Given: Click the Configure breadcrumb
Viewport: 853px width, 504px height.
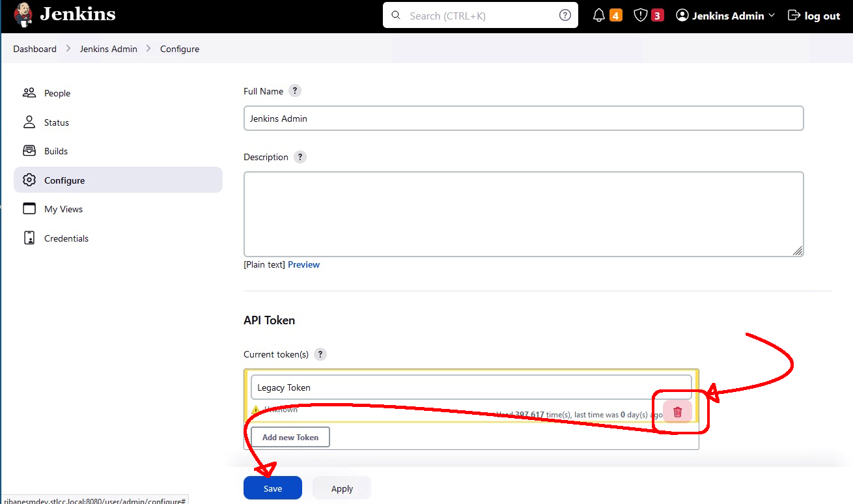Looking at the screenshot, I should click(x=180, y=49).
